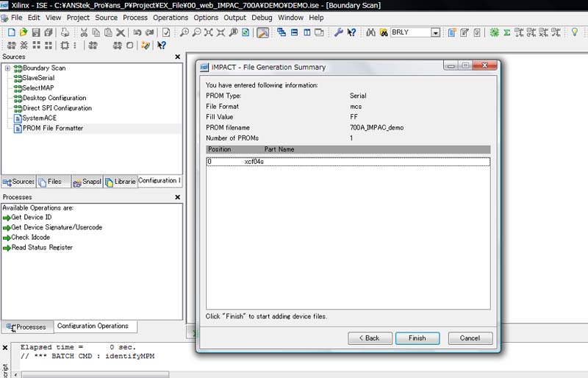Click the Zoom Out magnifier icon
Screen dimensions: 588x378
pos(196,32)
